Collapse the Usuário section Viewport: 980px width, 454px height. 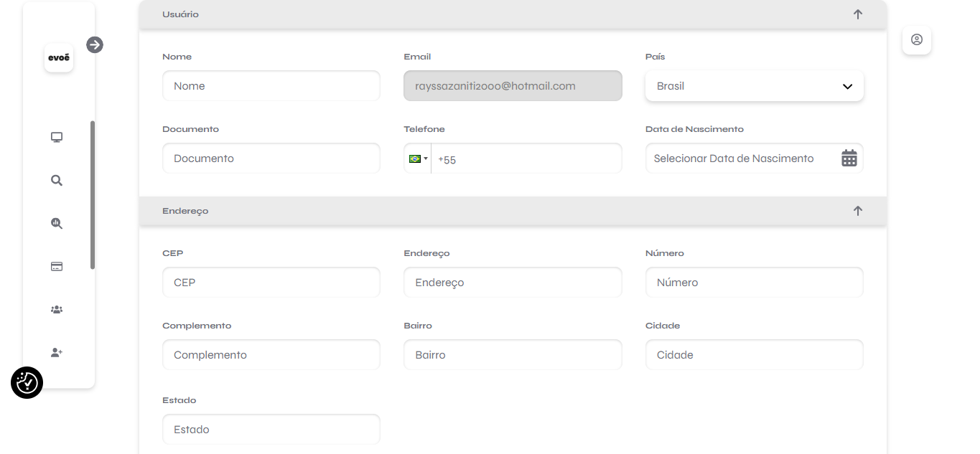857,14
